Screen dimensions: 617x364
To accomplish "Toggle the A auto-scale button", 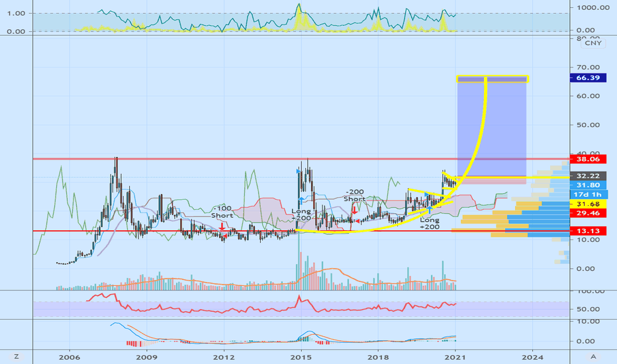I will pyautogui.click(x=593, y=357).
